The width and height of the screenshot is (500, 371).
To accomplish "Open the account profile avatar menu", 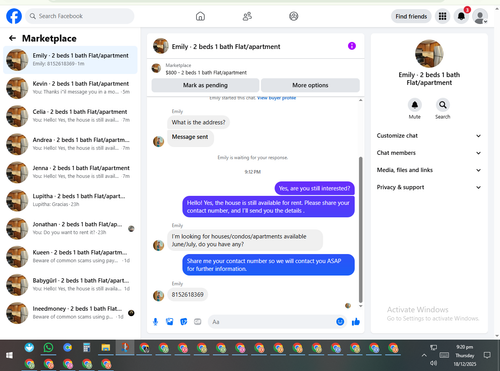I will (x=480, y=16).
